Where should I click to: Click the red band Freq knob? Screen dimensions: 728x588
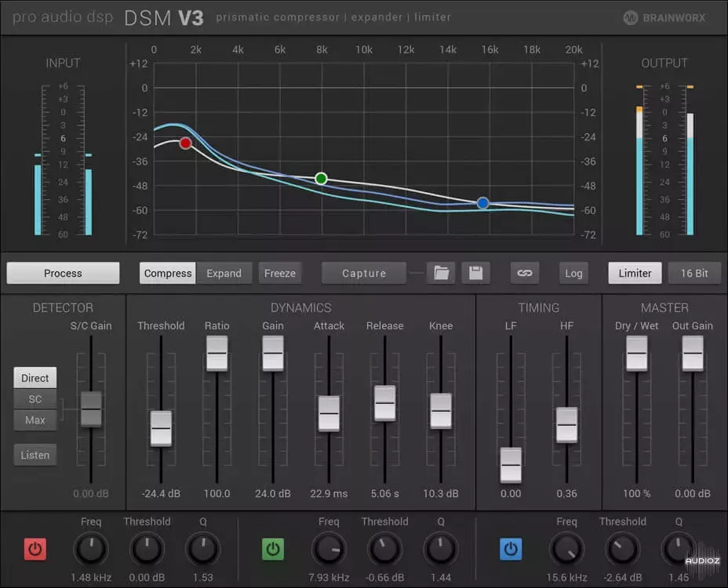tap(91, 550)
